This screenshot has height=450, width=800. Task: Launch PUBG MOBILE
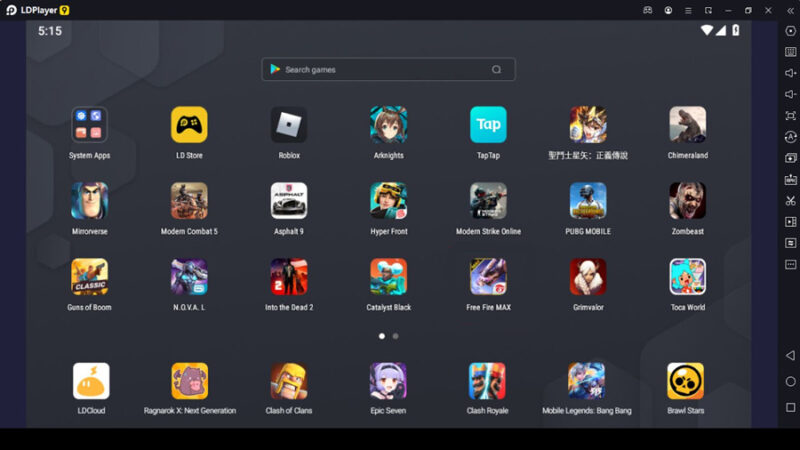[588, 201]
